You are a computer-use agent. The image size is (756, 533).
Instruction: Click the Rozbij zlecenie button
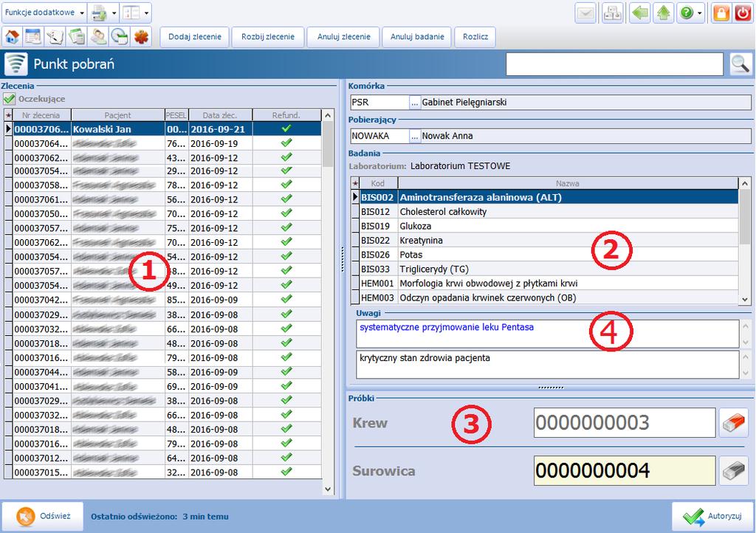(x=268, y=37)
